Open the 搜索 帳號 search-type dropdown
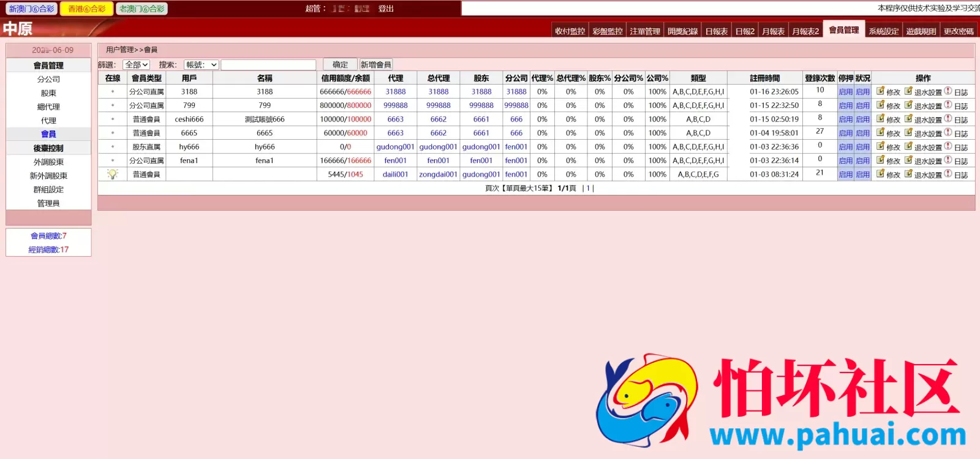This screenshot has height=459, width=980. (x=202, y=64)
